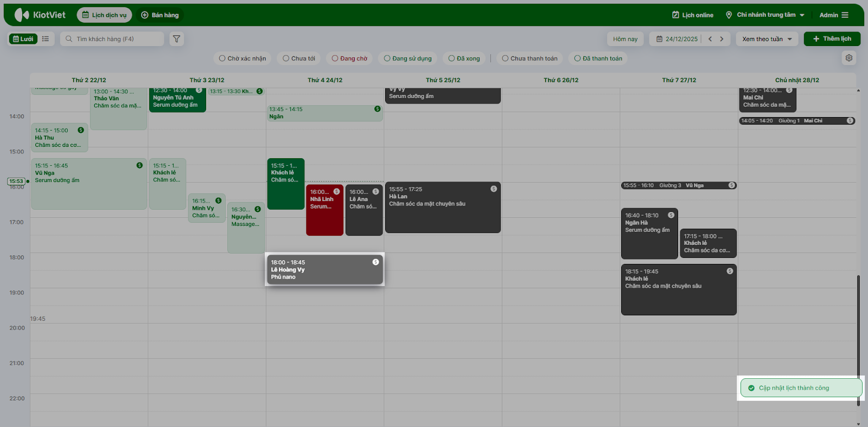This screenshot has width=868, height=427.
Task: Open the date picker 24/12/2025
Action: pyautogui.click(x=677, y=39)
